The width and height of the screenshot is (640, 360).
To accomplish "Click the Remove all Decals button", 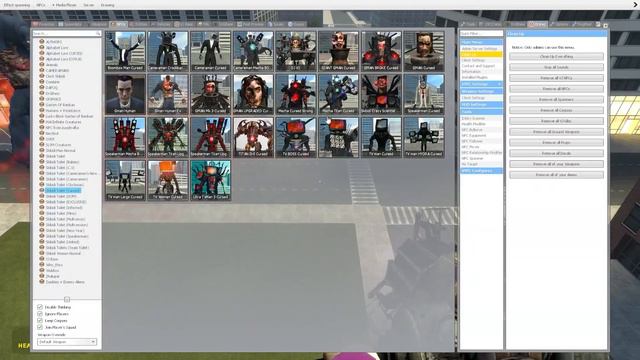I will tap(556, 153).
